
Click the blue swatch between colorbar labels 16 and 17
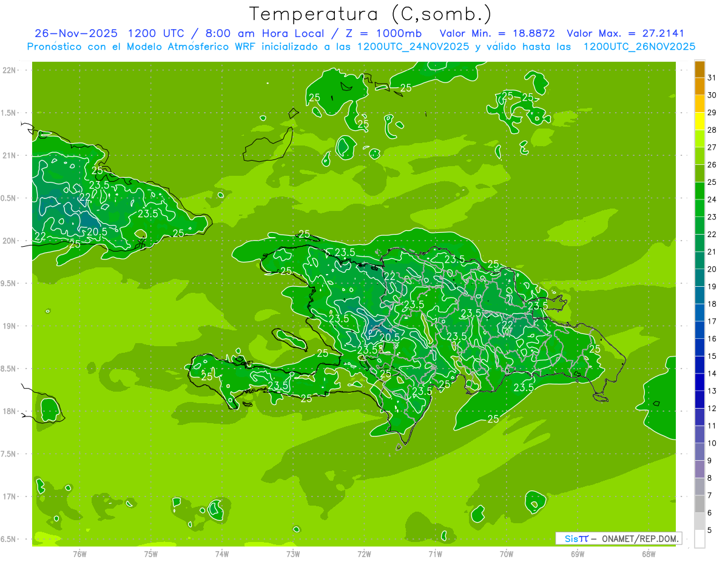[699, 330]
